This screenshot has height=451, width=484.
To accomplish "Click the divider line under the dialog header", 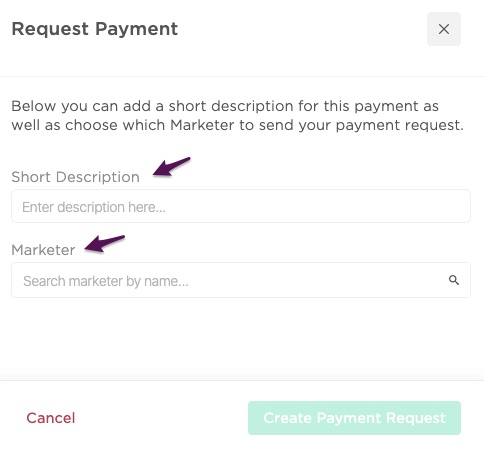I will coord(242,76).
